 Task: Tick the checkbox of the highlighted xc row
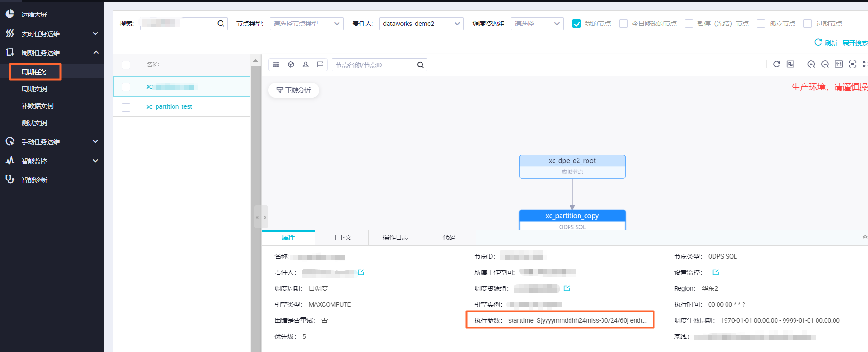pyautogui.click(x=126, y=87)
